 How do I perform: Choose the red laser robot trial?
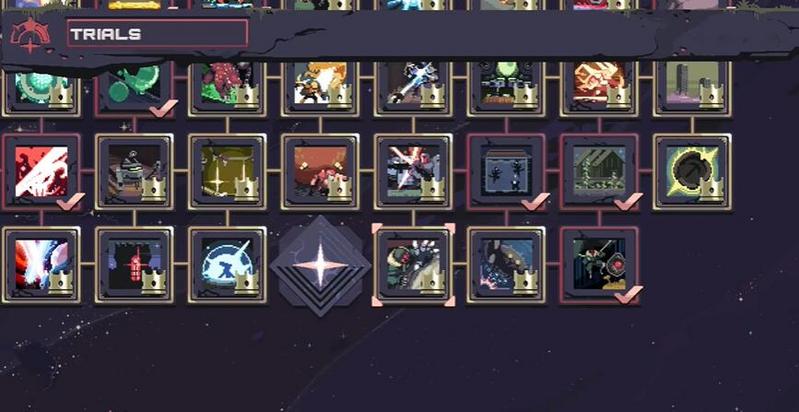[413, 172]
